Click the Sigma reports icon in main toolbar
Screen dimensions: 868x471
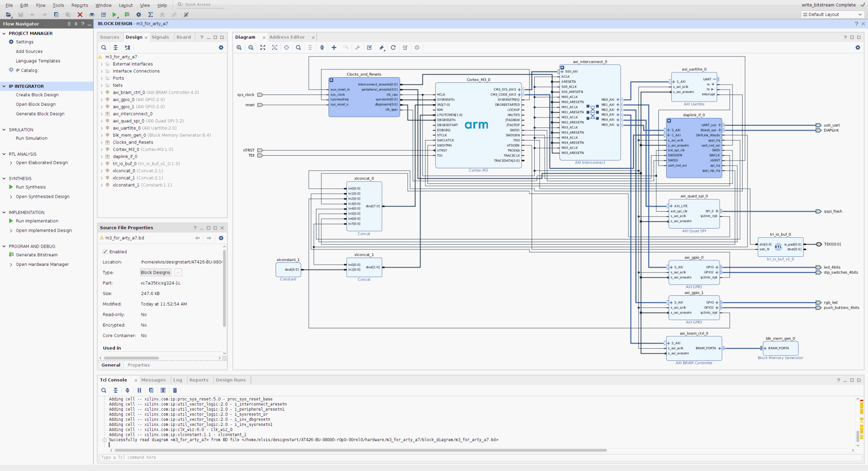[151, 14]
